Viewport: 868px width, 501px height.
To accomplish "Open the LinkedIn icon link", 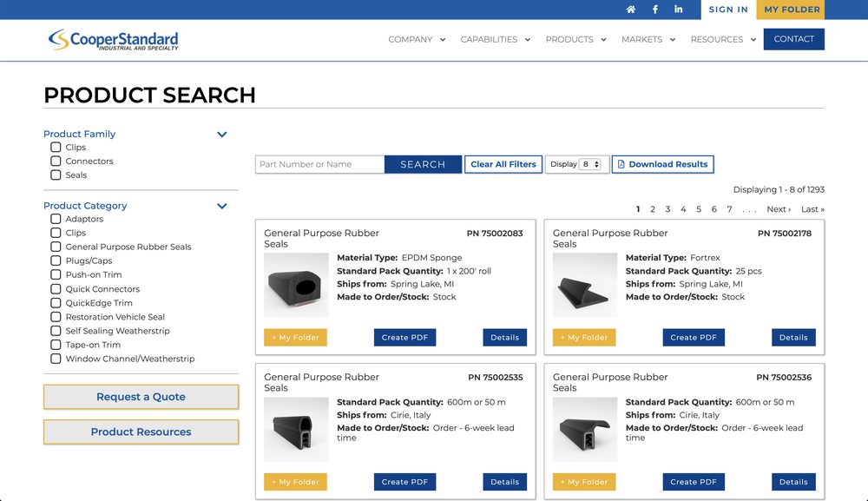I will pyautogui.click(x=678, y=10).
